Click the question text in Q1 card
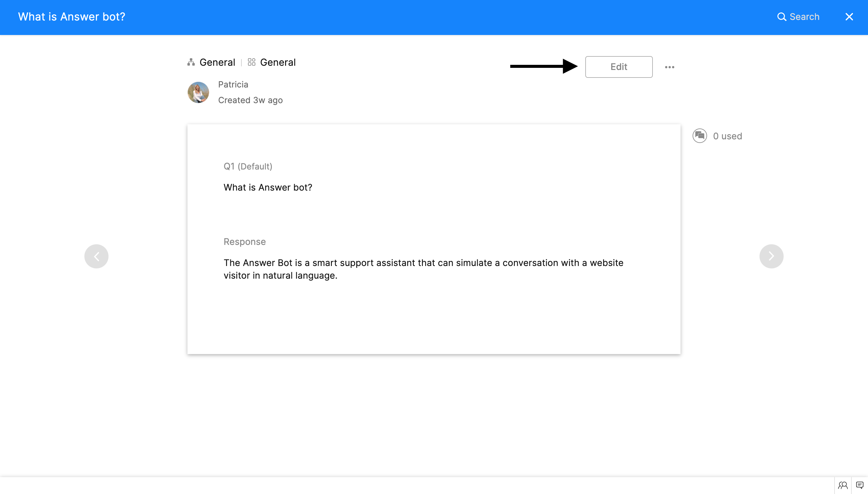The height and width of the screenshot is (494, 868). pyautogui.click(x=268, y=187)
